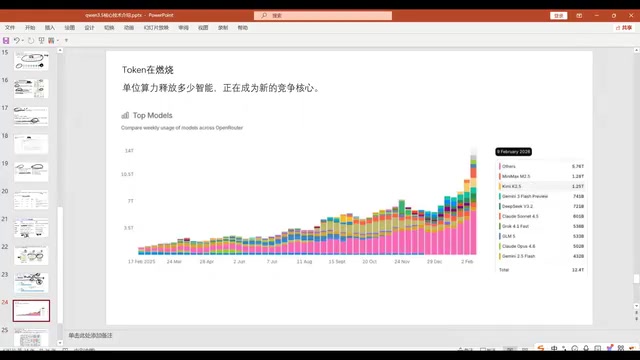This screenshot has height=360, width=640.
Task: Click the bar chart icon beside Top Models
Action: (125, 116)
